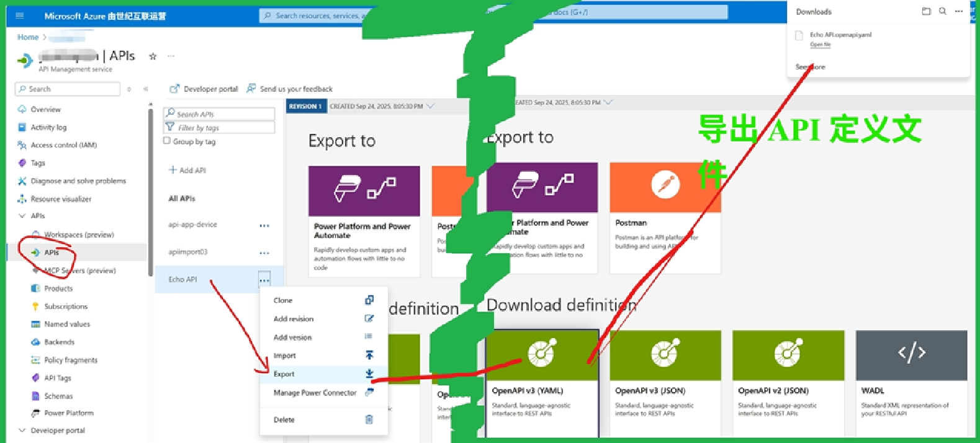Open the REVISION 1 dropdown

pyautogui.click(x=431, y=106)
